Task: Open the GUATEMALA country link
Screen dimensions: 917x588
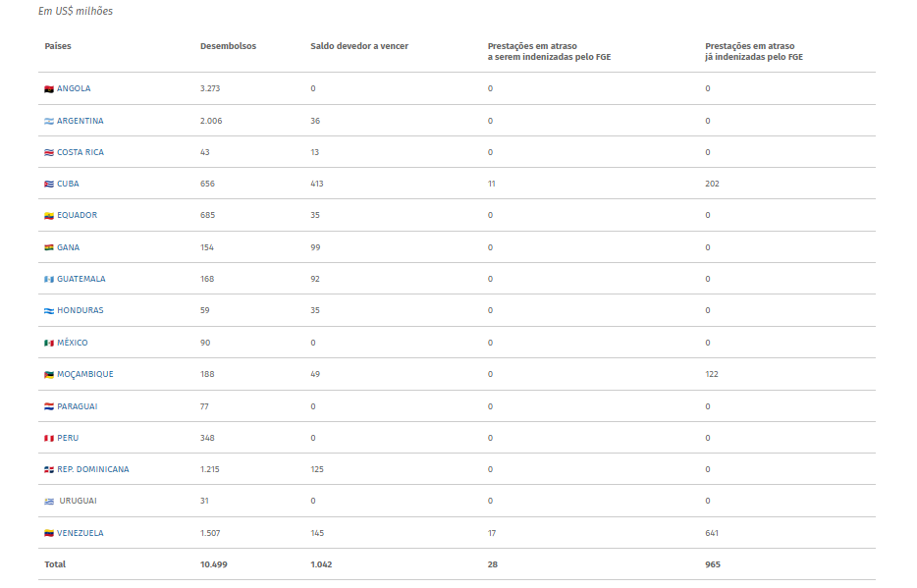Action: [81, 279]
